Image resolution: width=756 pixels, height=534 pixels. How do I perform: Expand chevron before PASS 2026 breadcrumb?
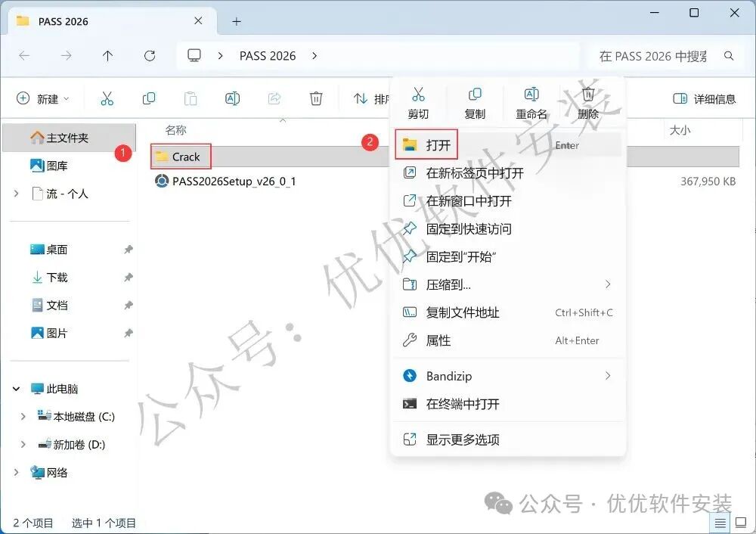[220, 56]
